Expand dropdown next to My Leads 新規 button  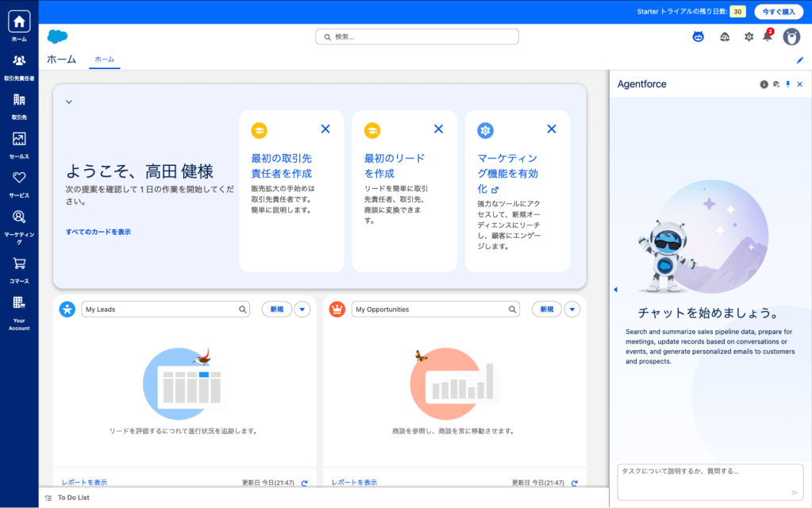point(302,310)
